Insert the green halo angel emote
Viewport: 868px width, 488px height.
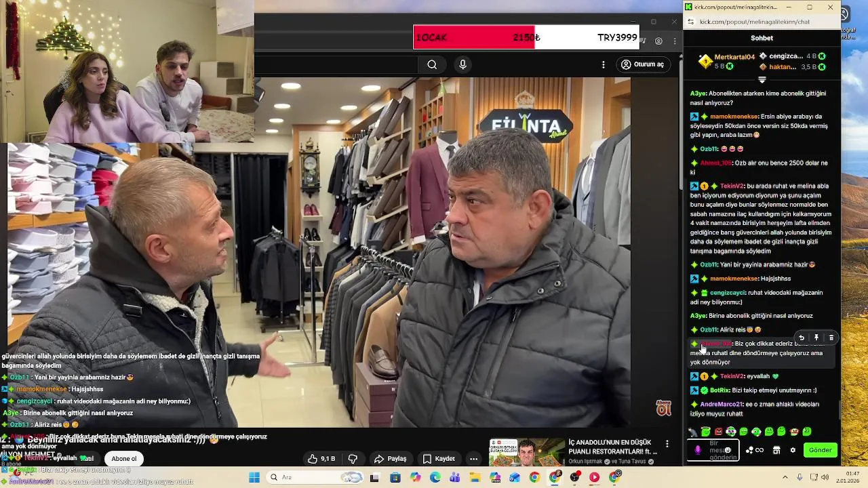[706, 432]
